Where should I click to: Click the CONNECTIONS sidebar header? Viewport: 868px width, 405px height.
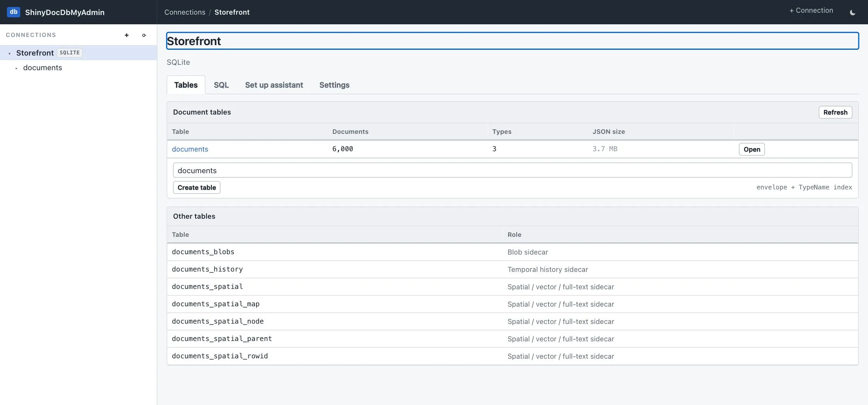tap(31, 35)
